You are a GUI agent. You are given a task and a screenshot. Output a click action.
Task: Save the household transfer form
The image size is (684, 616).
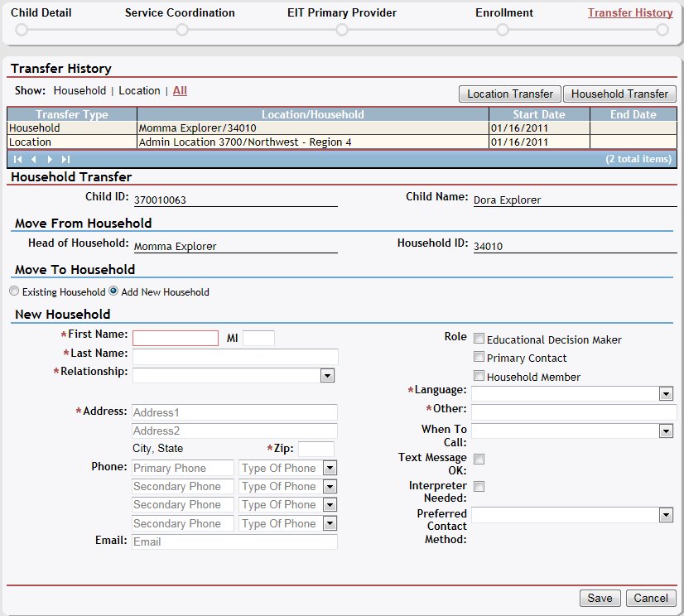(x=600, y=599)
